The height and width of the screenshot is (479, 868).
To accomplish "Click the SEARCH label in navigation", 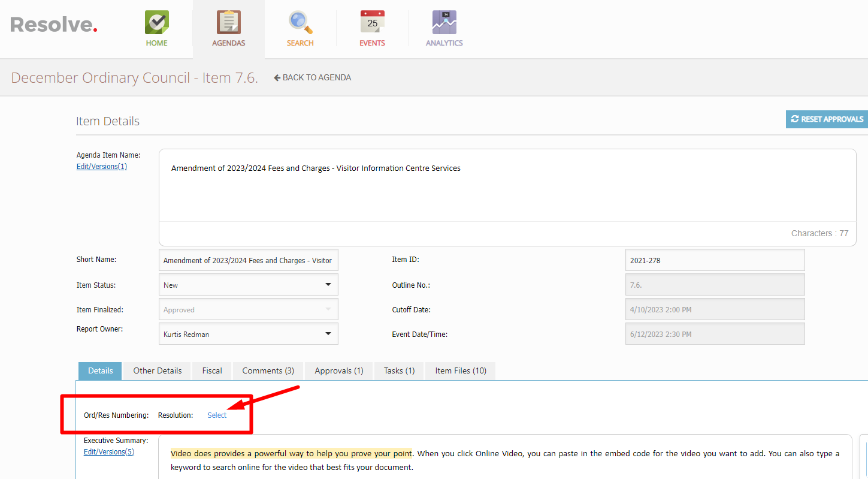I will [300, 43].
